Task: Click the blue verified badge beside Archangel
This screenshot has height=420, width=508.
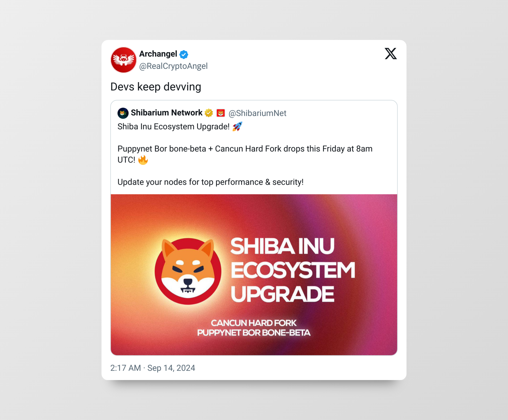Action: click(x=184, y=54)
